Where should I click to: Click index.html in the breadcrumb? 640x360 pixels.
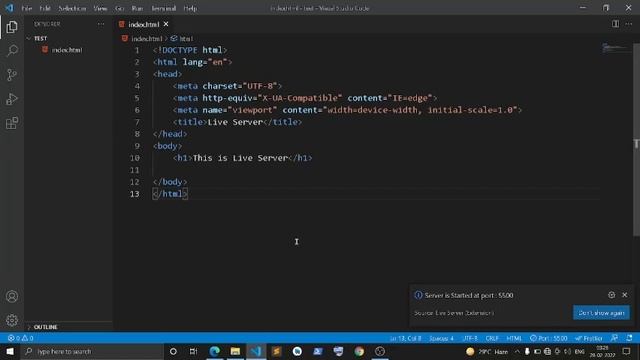[x=147, y=38]
